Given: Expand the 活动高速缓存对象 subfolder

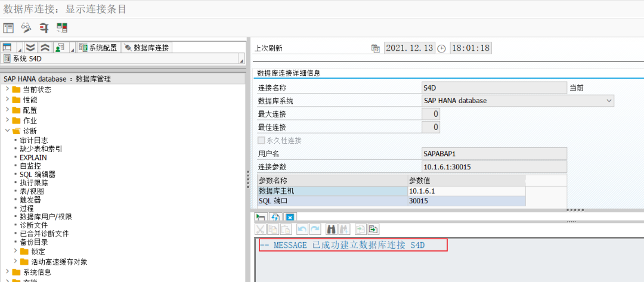Looking at the screenshot, I should click(x=15, y=262).
